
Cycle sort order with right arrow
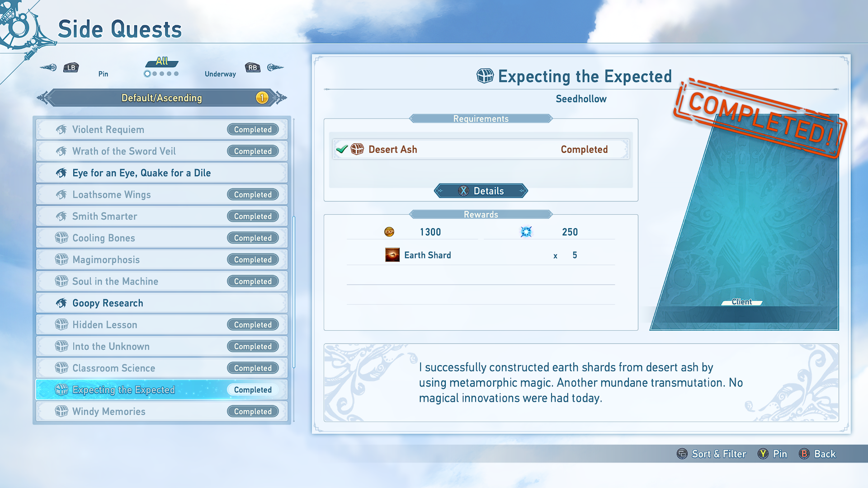point(281,98)
